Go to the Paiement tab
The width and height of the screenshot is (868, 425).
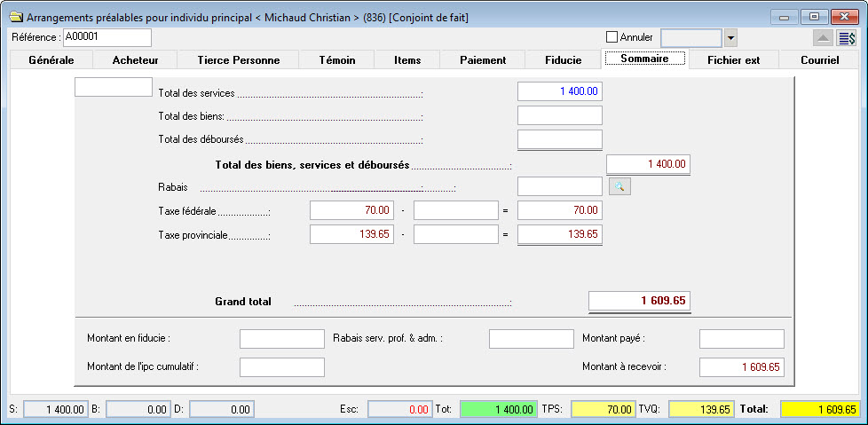click(x=483, y=60)
